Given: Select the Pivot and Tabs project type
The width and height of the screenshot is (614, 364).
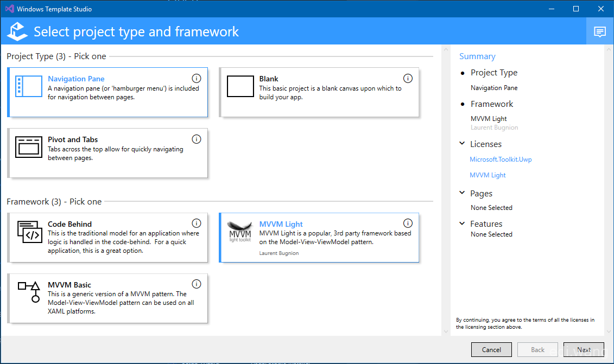Looking at the screenshot, I should [x=107, y=153].
